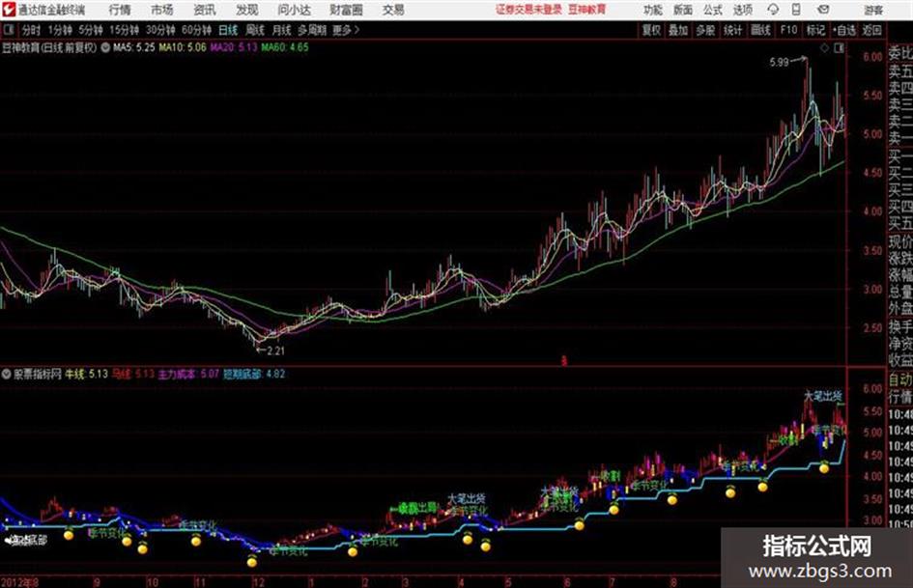Screen dimensions: 913x588
Task: Open the 公式 menu
Action: click(713, 10)
